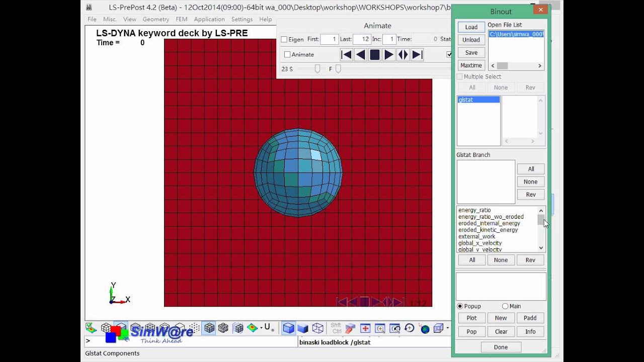Select the Popup radio button
This screenshot has width=644, height=362.
(x=460, y=306)
